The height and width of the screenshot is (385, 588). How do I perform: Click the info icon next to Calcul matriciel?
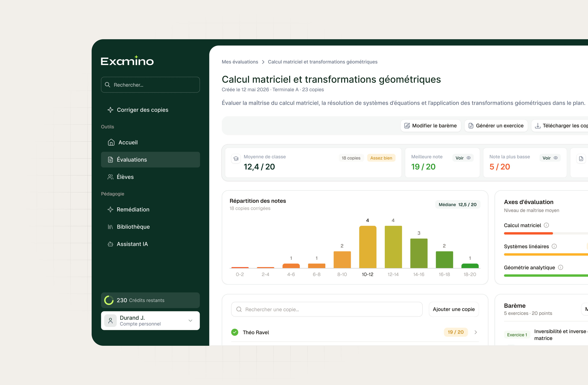547,225
